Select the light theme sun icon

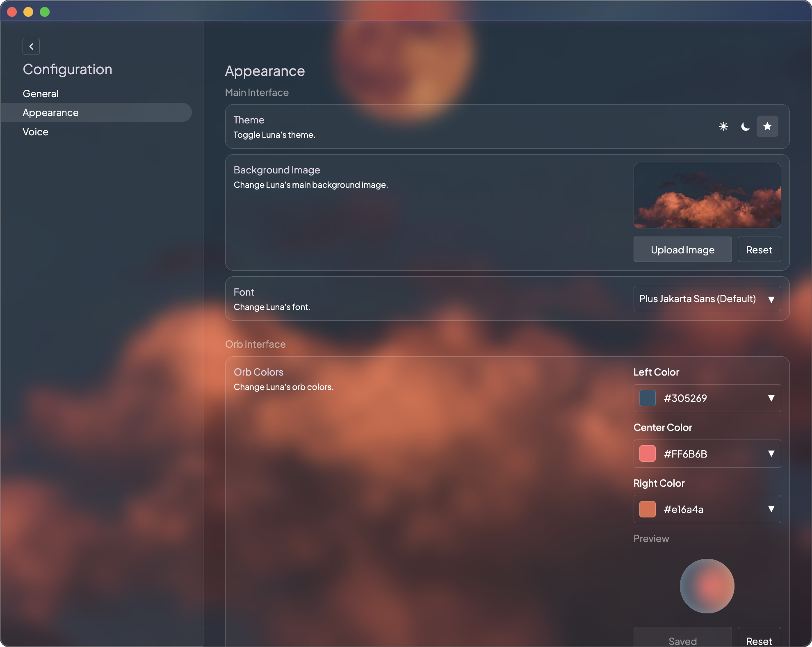tap(723, 126)
